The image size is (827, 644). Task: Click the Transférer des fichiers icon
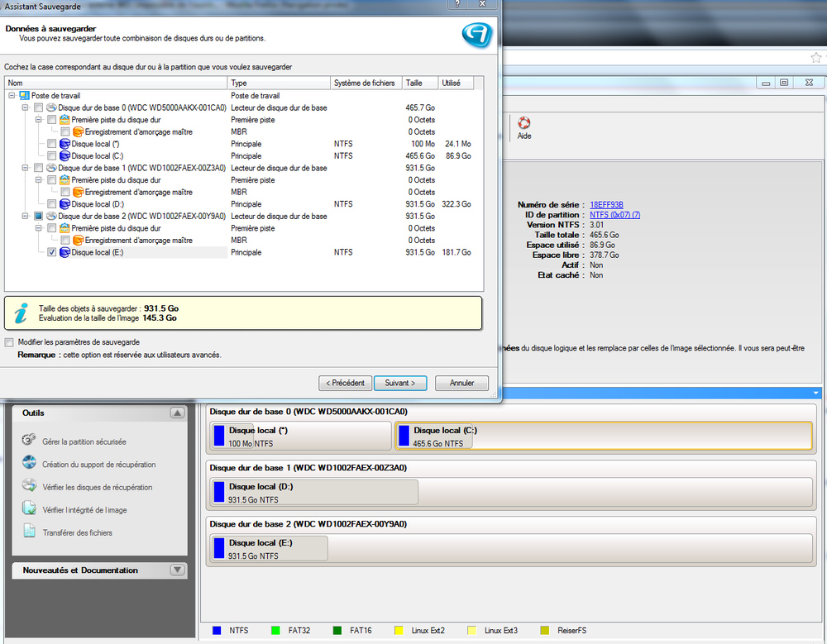29,532
